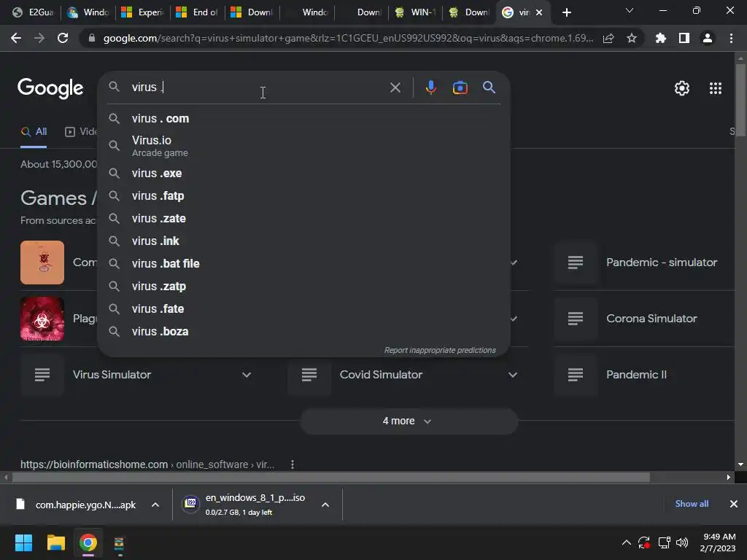Open com.happie.ygo apk download options
The height and width of the screenshot is (560, 747).
155,505
